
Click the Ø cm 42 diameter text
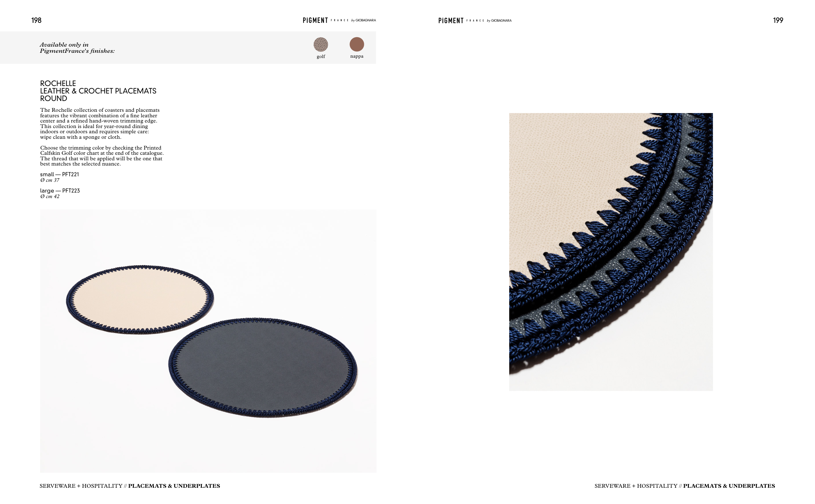pos(50,196)
